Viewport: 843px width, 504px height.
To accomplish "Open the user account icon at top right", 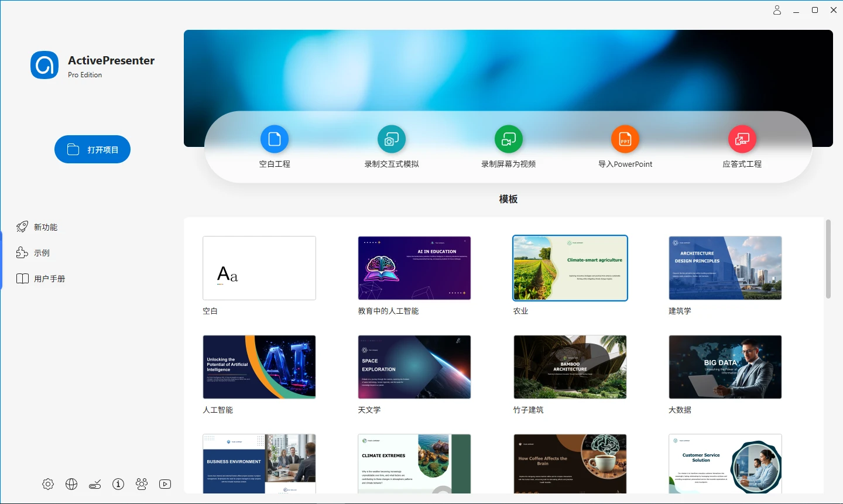I will tap(777, 10).
